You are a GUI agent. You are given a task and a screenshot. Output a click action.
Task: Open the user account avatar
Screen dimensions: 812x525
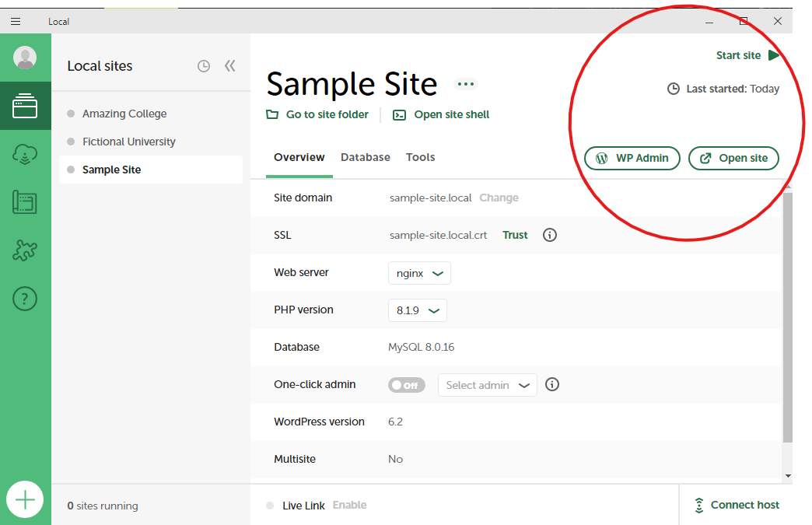pos(25,58)
